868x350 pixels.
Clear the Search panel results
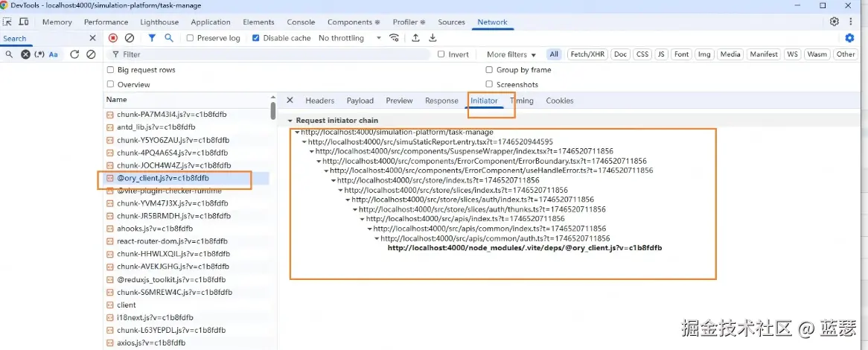tap(92, 54)
